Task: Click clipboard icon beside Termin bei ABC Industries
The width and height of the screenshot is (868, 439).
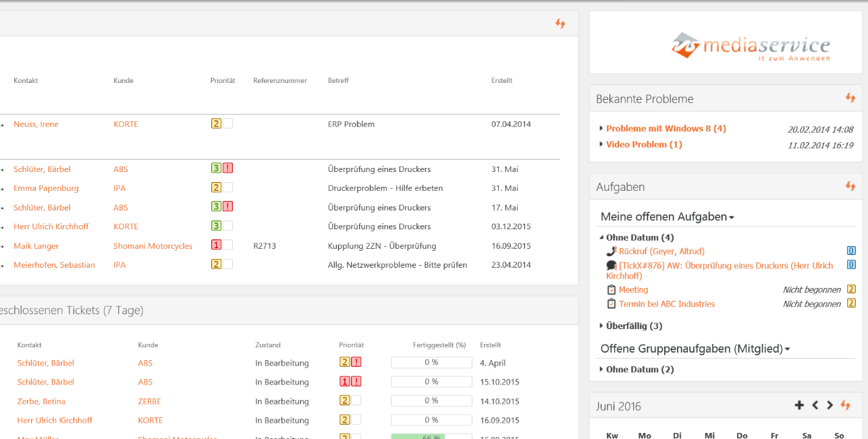Action: point(612,304)
